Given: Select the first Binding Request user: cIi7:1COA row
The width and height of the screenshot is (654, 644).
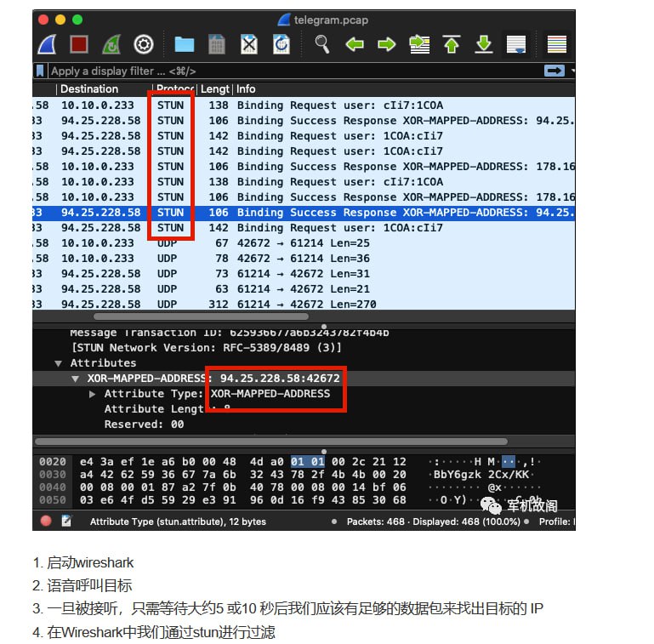Looking at the screenshot, I should tap(304, 105).
